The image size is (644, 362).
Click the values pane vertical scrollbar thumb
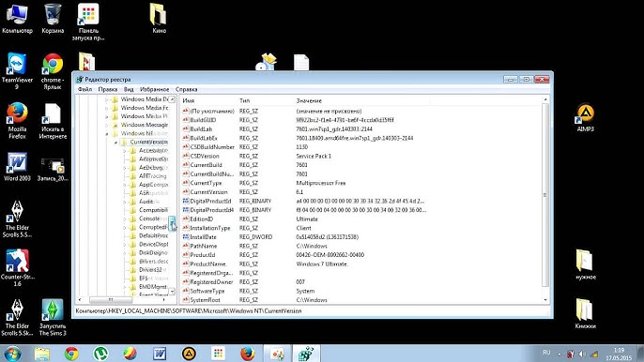[545, 195]
